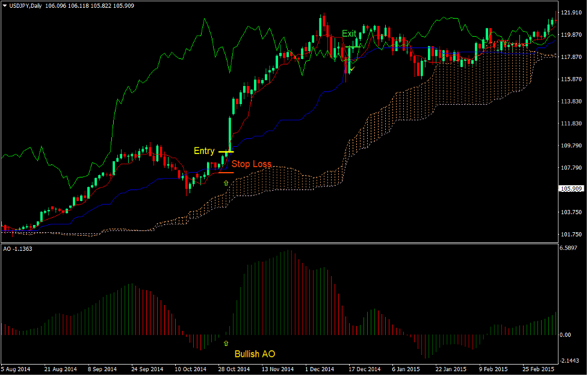Click the 1 Dec 2014 date on time axis
Viewport: 588px width, 376px height.
click(319, 369)
